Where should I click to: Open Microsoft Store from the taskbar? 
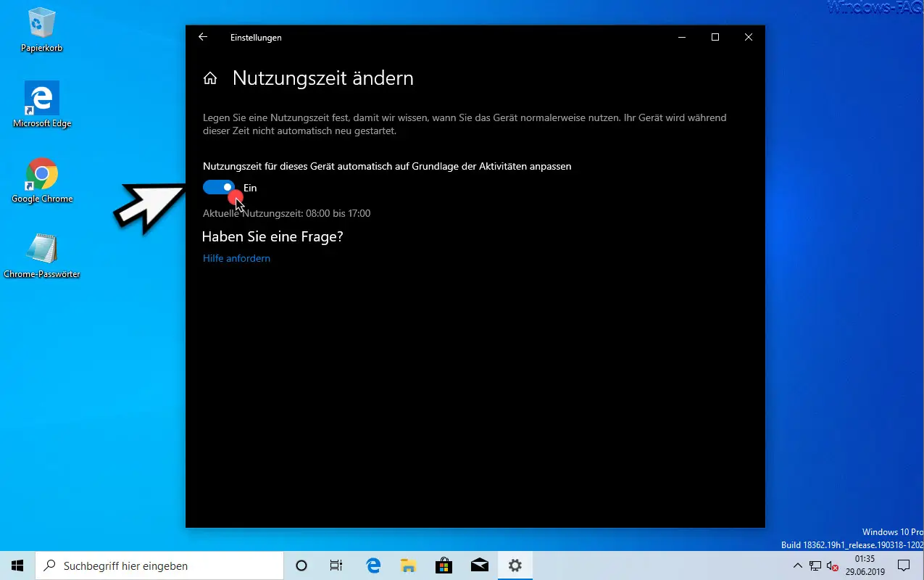tap(444, 565)
